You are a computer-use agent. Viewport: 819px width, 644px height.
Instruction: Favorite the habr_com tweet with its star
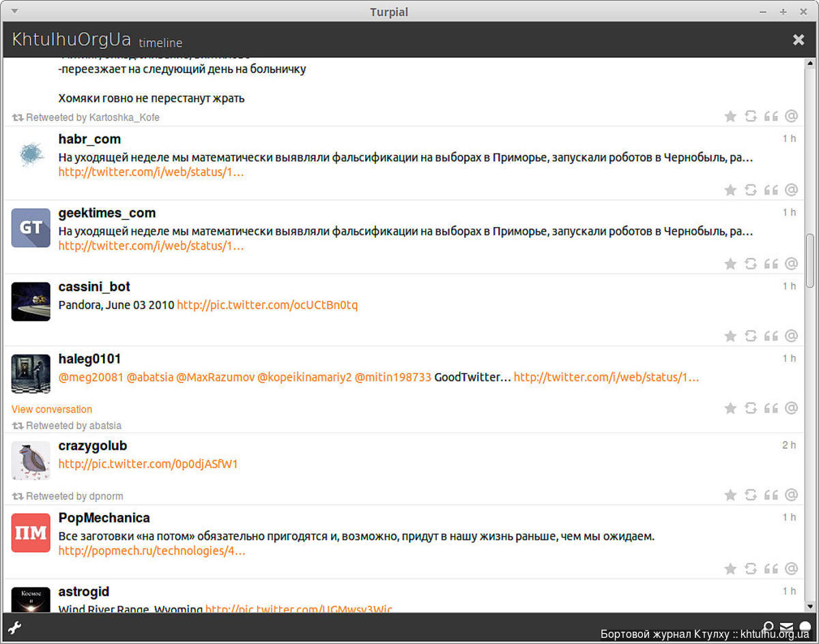(x=730, y=190)
